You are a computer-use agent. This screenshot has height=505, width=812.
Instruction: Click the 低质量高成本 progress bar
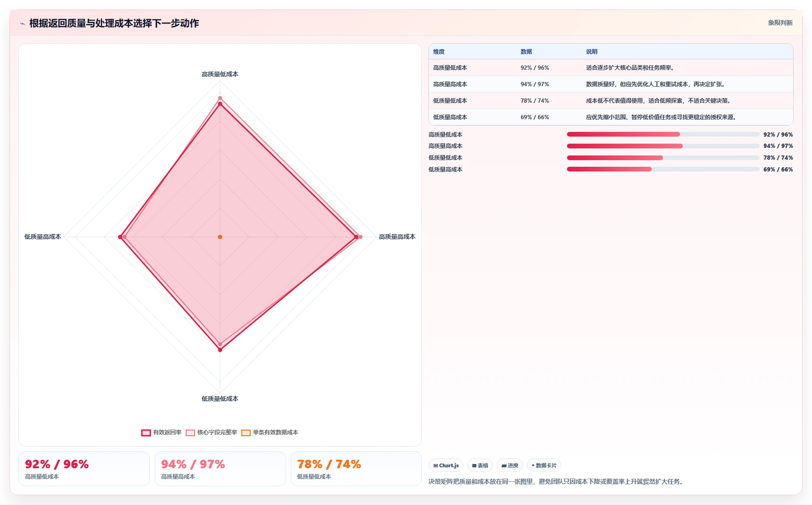663,170
